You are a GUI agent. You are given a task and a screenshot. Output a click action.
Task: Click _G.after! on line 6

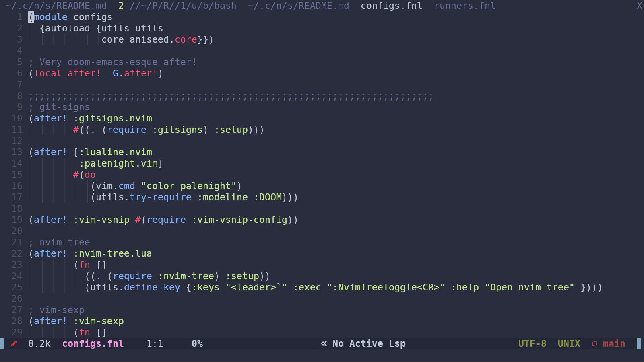pos(132,73)
